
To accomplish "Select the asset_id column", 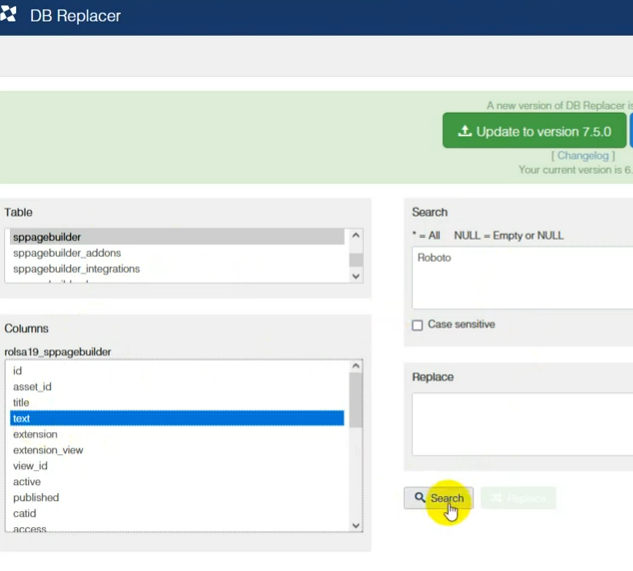I will 32,387.
